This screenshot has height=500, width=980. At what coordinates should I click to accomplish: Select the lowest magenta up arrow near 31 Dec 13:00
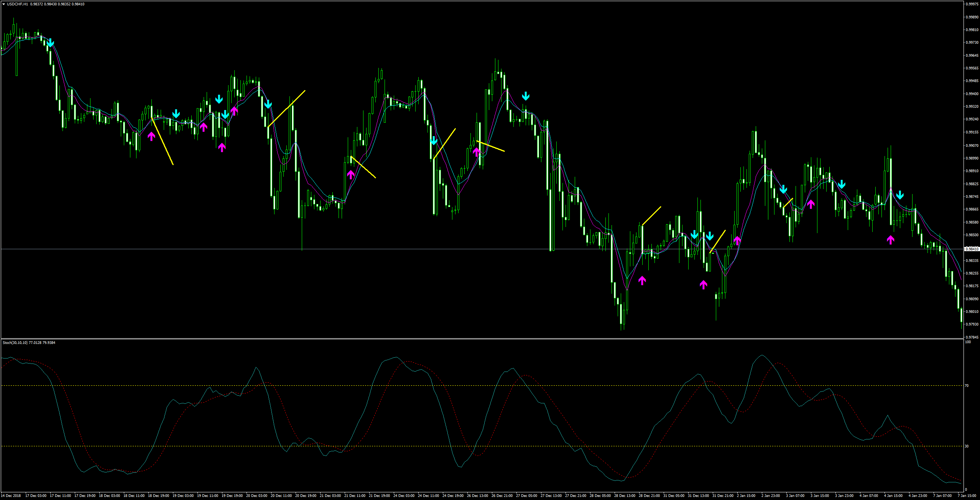(703, 285)
